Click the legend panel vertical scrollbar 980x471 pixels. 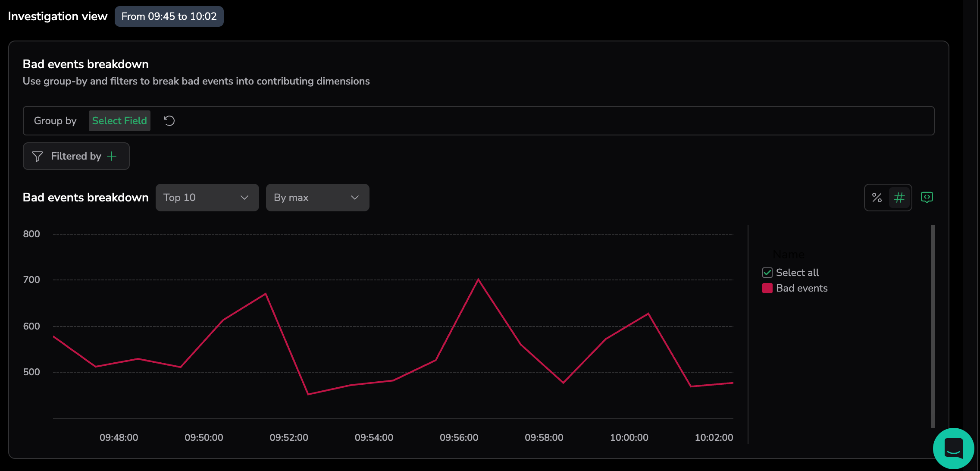click(x=933, y=326)
